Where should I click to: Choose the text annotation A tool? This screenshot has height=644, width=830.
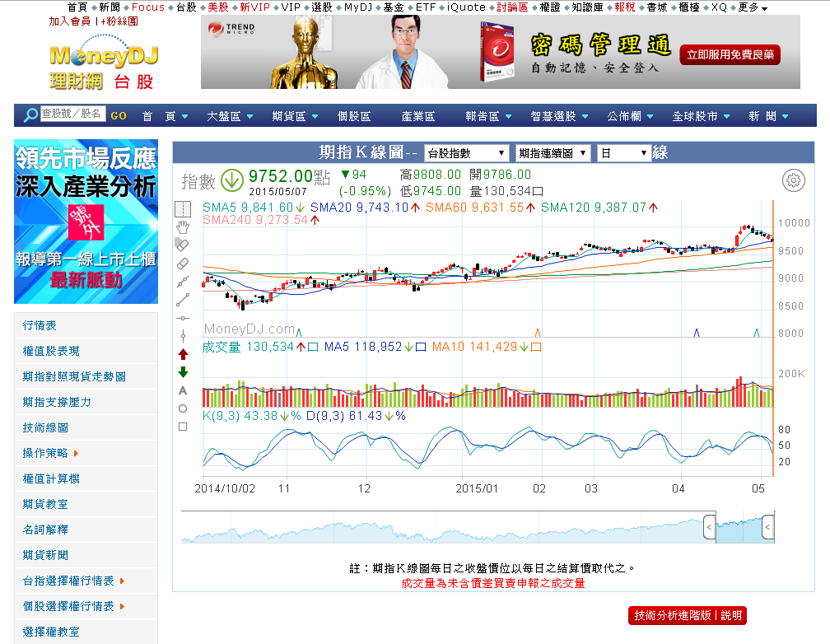point(183,390)
